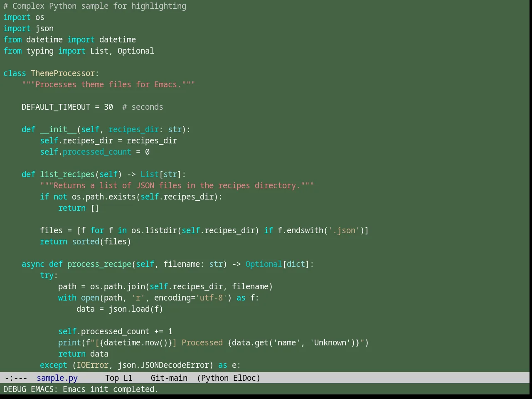Viewport: 532px width, 399px height.
Task: Click 'json.JSONDecodeError' in except clause
Action: tap(163, 365)
